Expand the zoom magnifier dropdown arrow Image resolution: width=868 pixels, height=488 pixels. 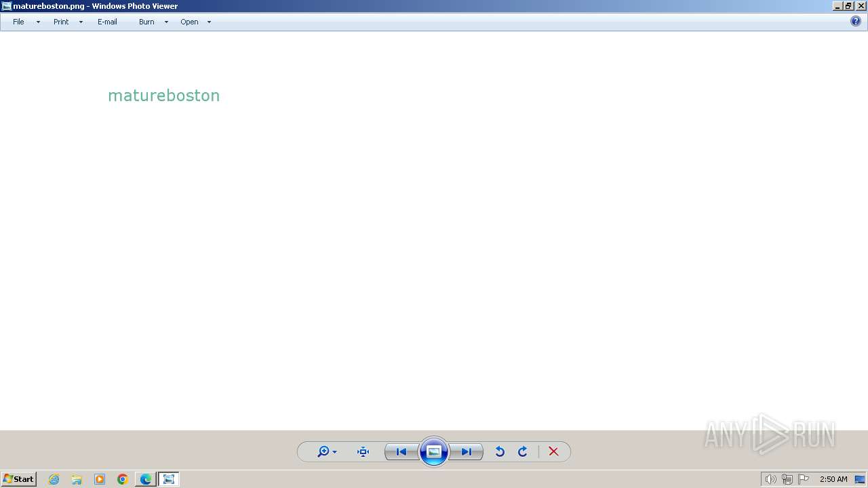tap(334, 452)
